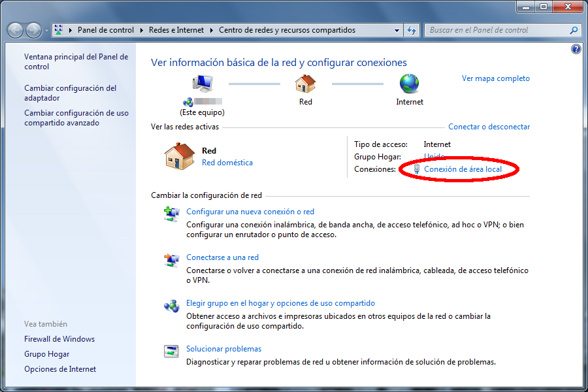
Task: Click the 'Red' network name text
Action: click(209, 151)
